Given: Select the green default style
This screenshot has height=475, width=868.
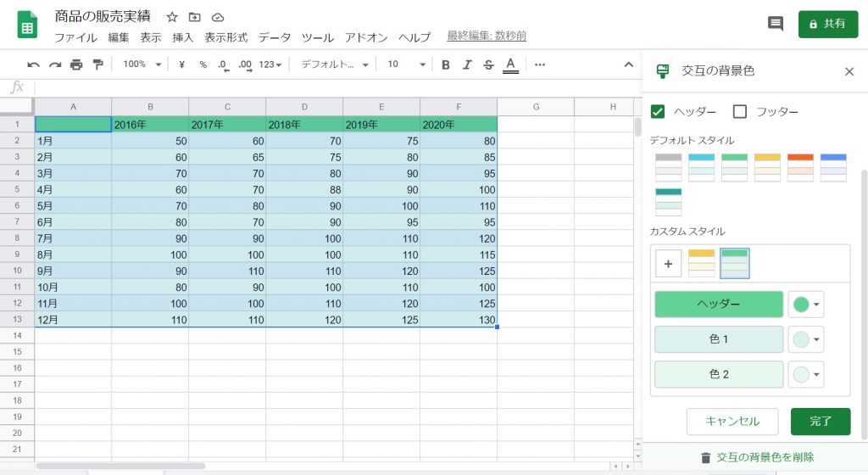Looking at the screenshot, I should pyautogui.click(x=735, y=168).
